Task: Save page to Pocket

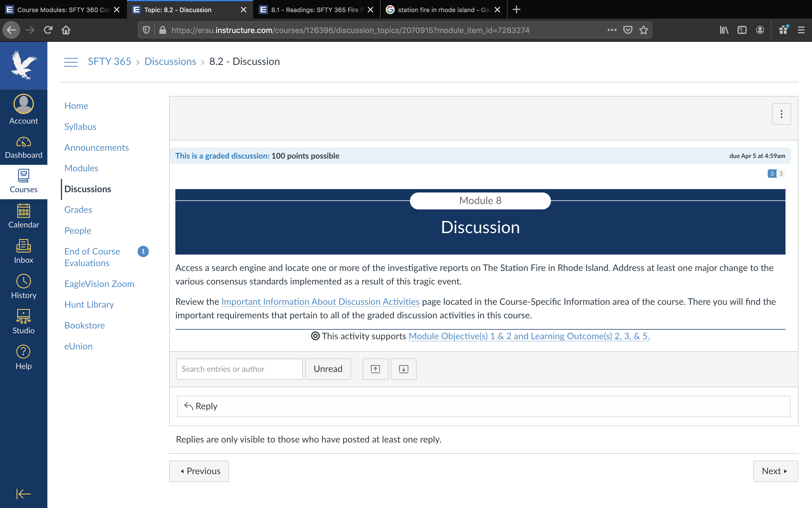Action: [628, 30]
